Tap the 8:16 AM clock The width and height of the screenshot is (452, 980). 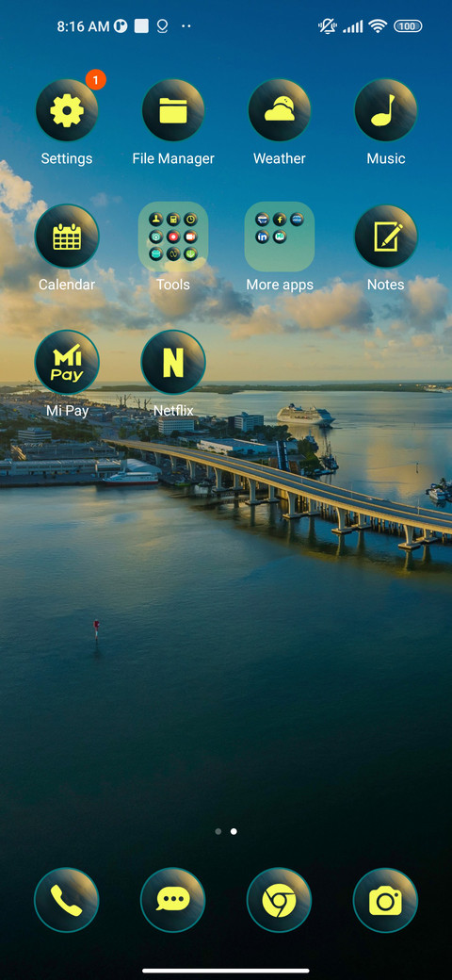(83, 26)
